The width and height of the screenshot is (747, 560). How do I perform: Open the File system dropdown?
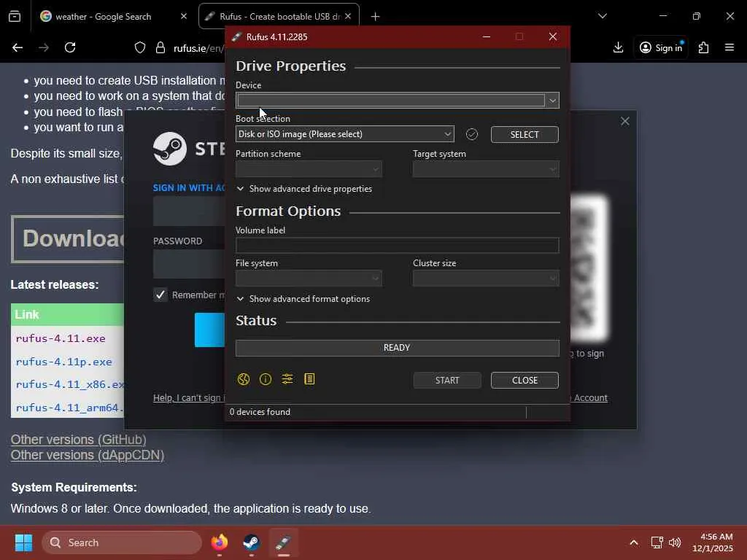[x=309, y=279]
